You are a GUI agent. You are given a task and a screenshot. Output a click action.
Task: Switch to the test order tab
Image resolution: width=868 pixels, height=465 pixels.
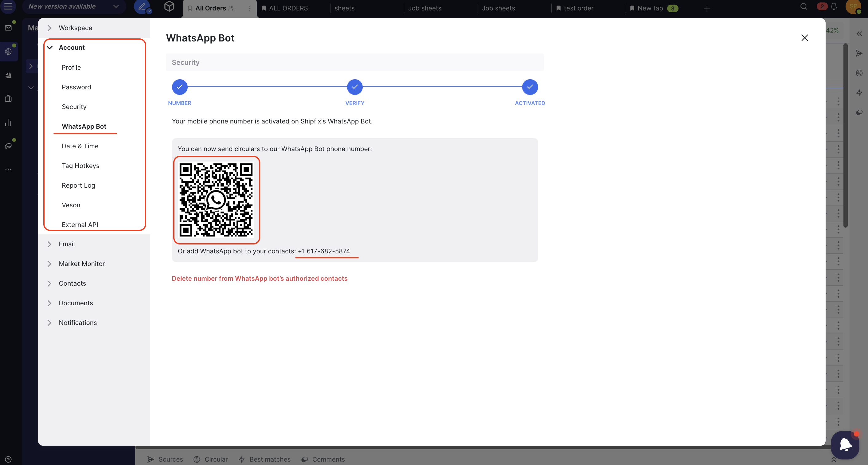579,8
